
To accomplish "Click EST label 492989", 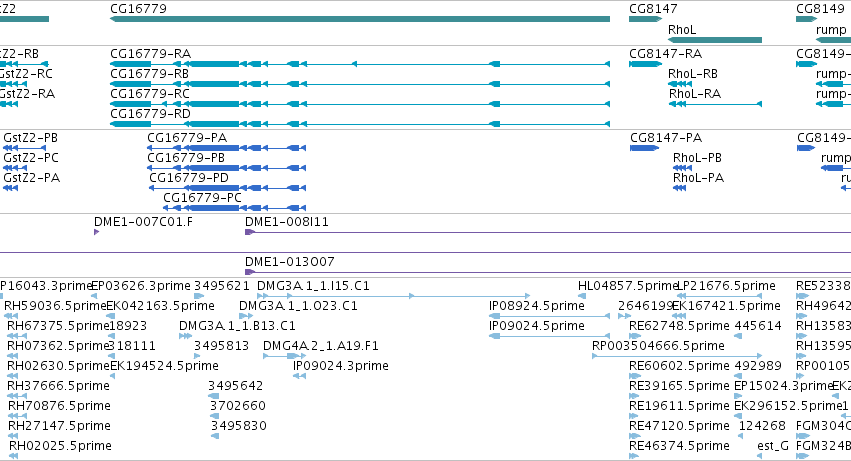I will [x=758, y=367].
